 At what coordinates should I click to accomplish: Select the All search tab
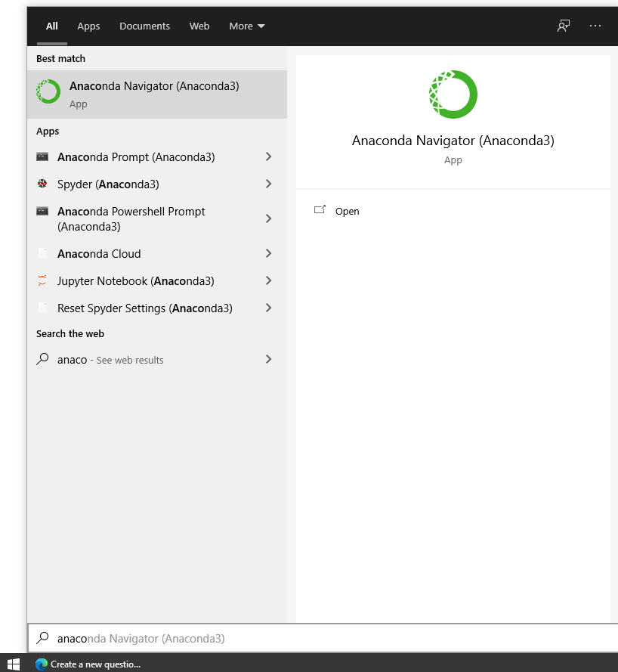pos(52,26)
